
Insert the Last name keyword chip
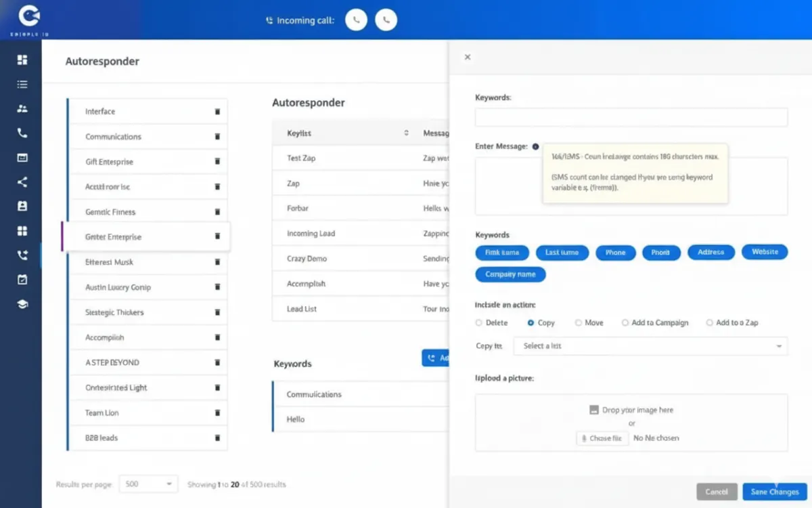[x=562, y=253]
